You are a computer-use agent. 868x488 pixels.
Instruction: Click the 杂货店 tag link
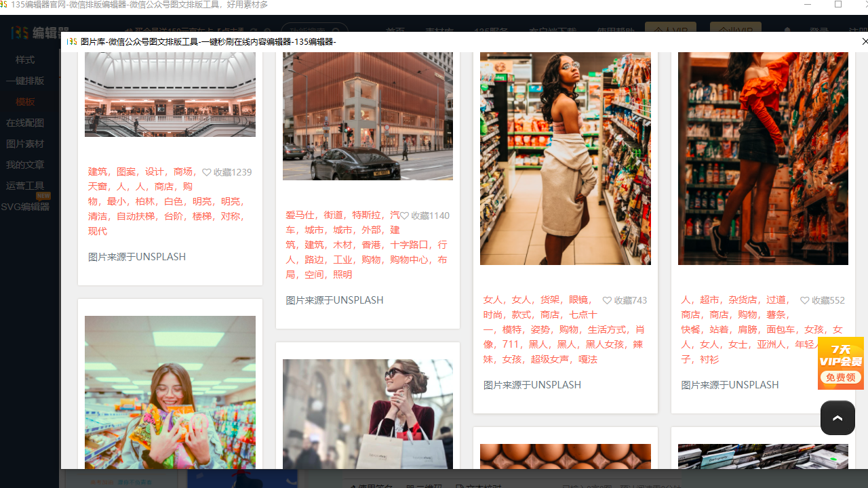[x=743, y=300]
